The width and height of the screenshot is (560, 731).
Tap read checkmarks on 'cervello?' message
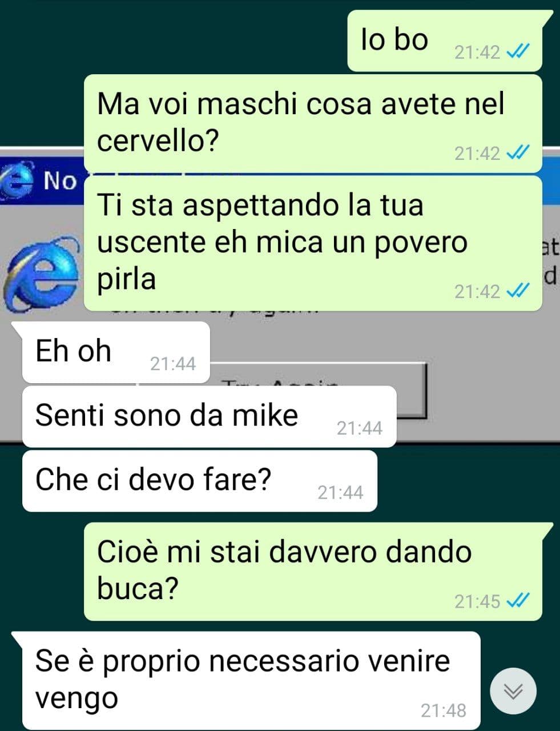click(518, 153)
